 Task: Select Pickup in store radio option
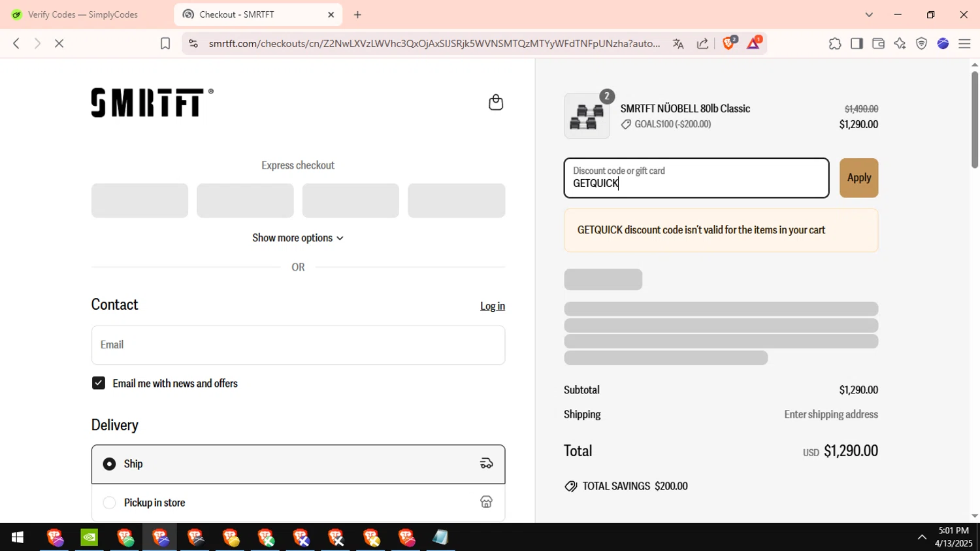click(110, 503)
